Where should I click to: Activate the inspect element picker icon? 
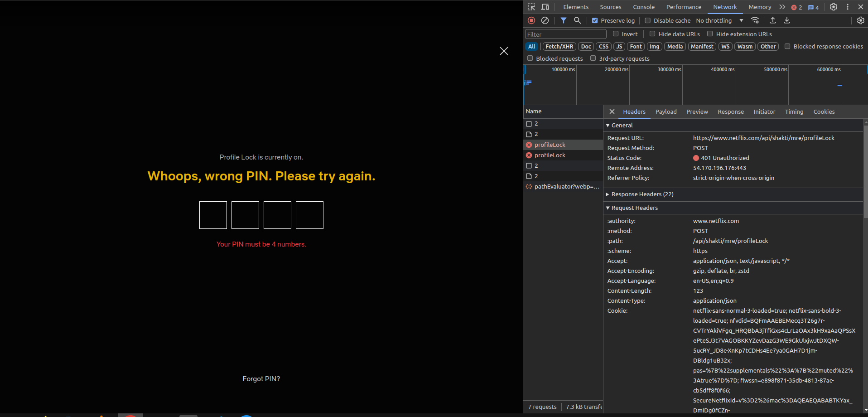[531, 7]
